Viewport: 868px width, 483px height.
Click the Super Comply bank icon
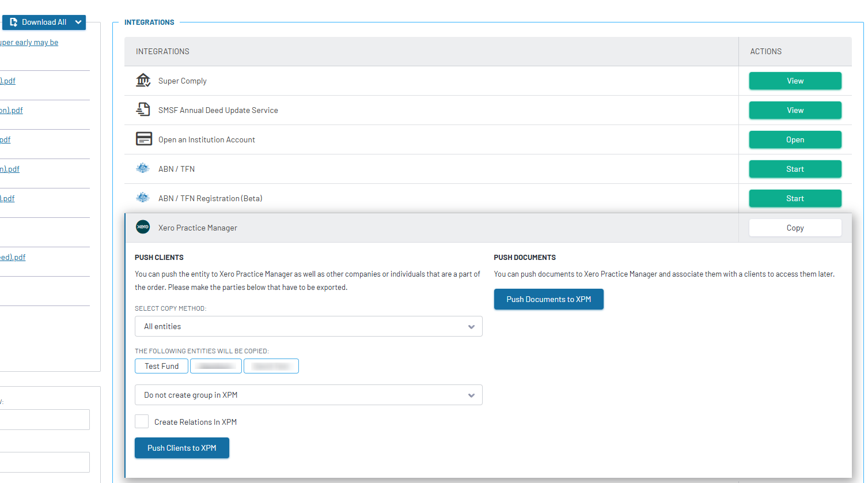click(143, 80)
